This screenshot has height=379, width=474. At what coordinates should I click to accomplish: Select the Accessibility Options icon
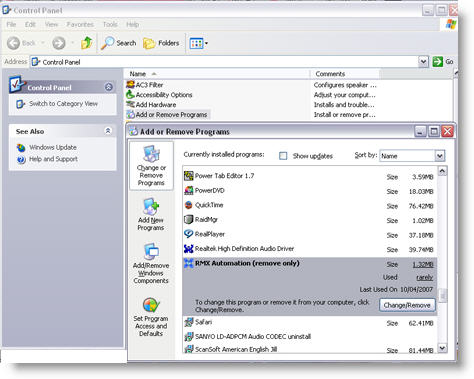click(x=130, y=95)
